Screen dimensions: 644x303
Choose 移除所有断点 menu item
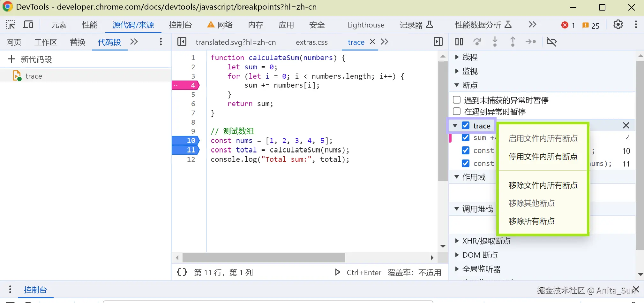tap(543, 221)
